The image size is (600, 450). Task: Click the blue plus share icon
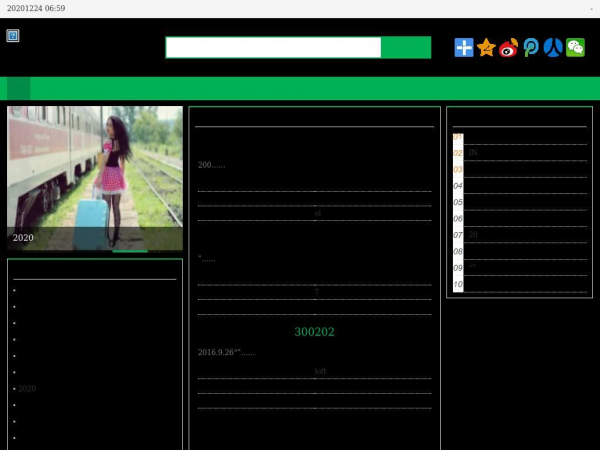[464, 47]
